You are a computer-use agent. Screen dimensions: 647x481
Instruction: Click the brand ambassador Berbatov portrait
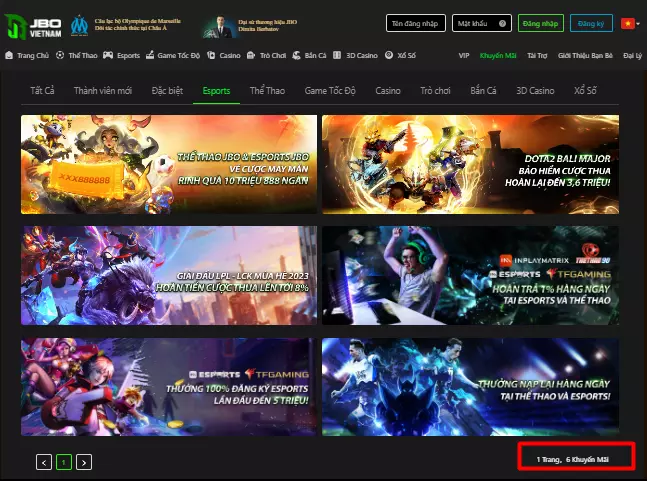(x=220, y=27)
